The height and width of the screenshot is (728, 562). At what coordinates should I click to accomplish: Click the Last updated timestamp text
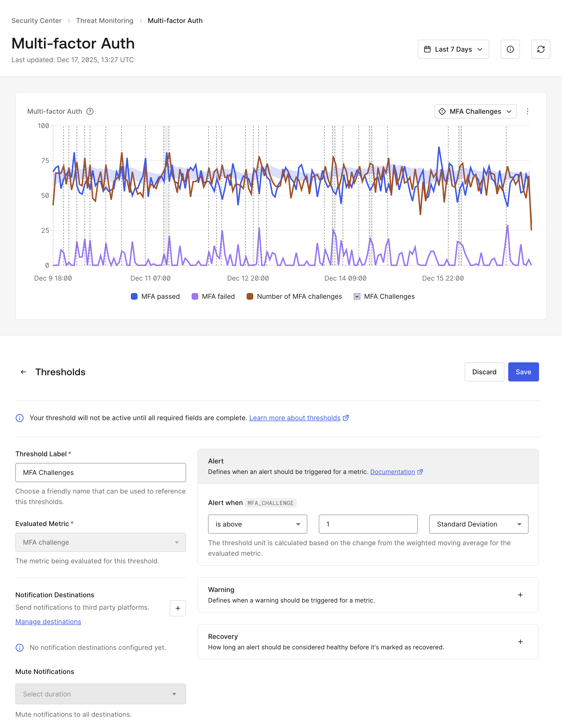click(73, 60)
